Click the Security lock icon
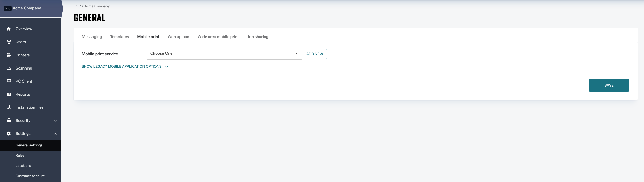The width and height of the screenshot is (644, 182). point(9,120)
